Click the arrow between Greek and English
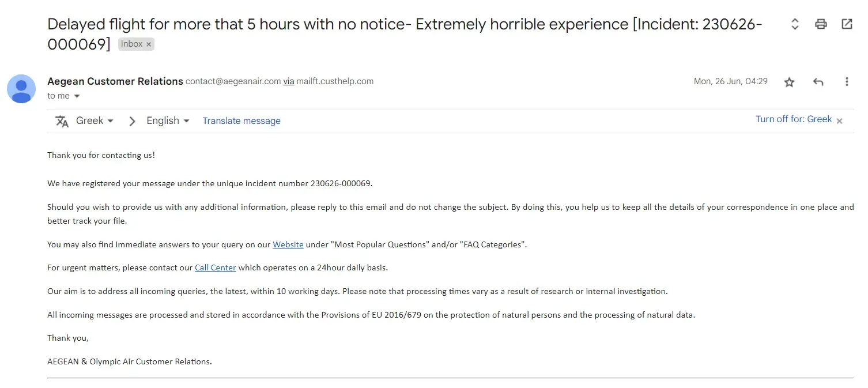868x388 pixels. [x=132, y=121]
